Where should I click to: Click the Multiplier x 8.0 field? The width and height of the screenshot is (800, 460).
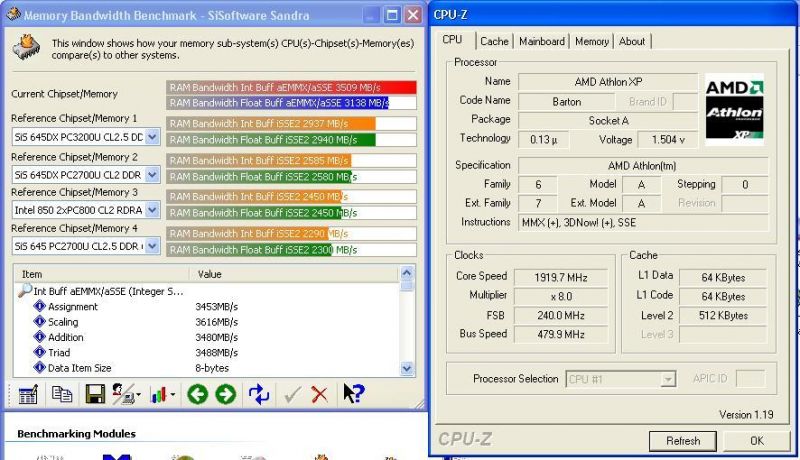[x=561, y=297]
